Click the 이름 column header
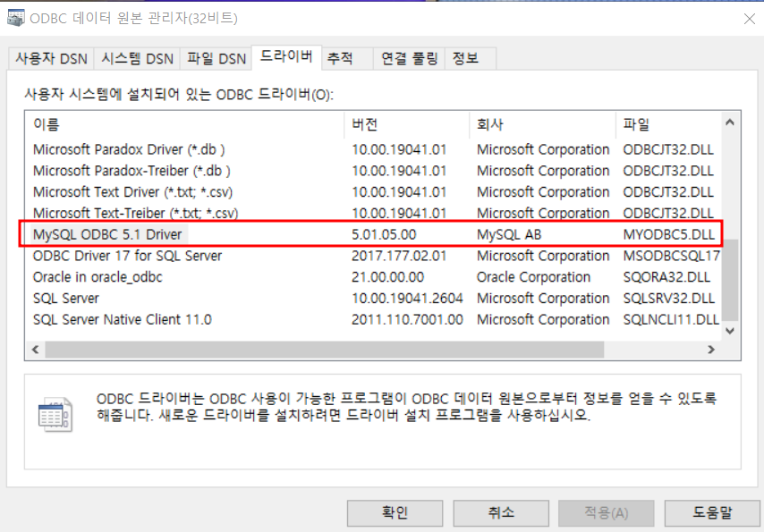This screenshot has width=764, height=532. point(185,124)
